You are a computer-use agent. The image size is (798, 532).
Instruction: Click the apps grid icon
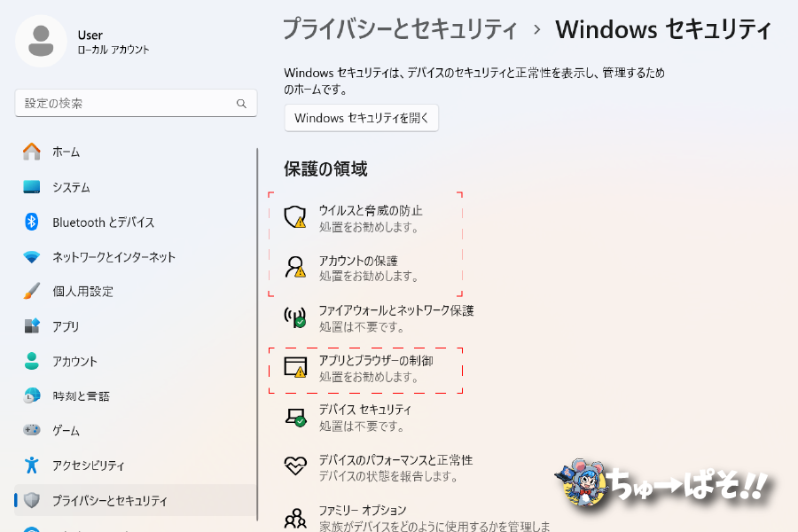(32, 325)
